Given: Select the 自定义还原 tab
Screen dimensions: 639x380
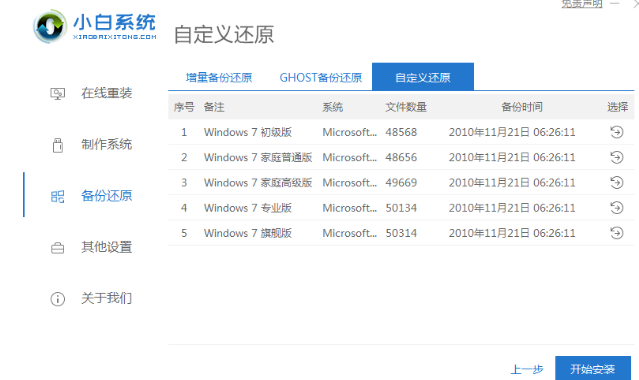Looking at the screenshot, I should click(x=423, y=77).
